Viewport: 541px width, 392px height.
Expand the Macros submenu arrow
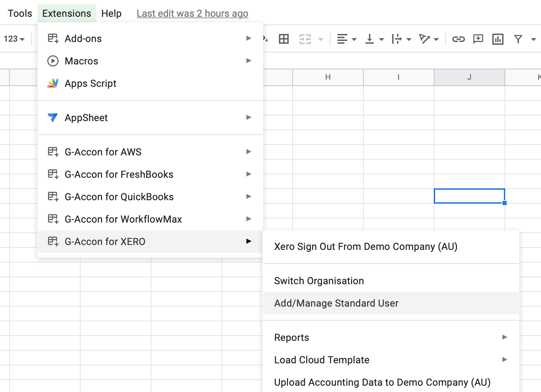tap(249, 61)
